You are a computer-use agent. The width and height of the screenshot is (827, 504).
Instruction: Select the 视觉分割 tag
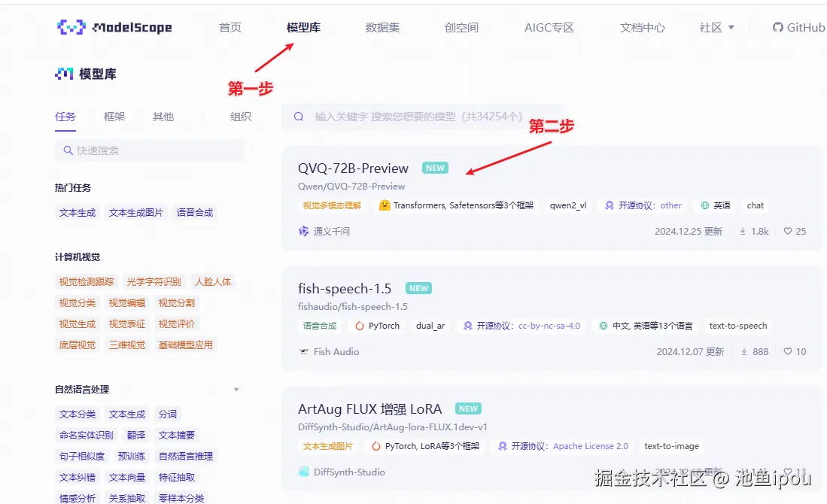pos(177,302)
